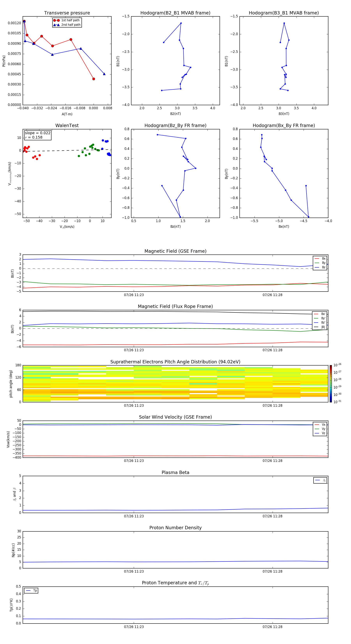The height and width of the screenshot is (644, 351).
Task: Click the pitch angle colorbar
Action: 331,384
